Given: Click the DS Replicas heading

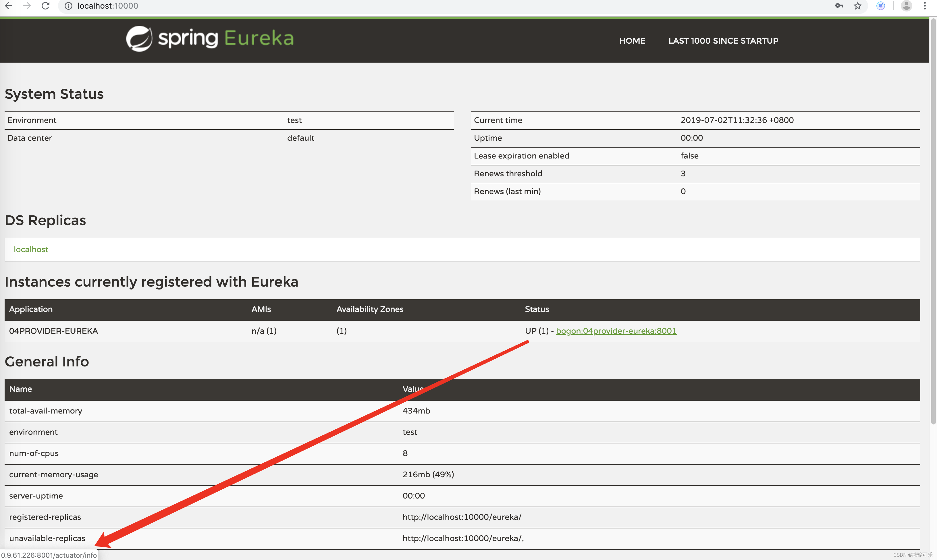Looking at the screenshot, I should coord(45,220).
